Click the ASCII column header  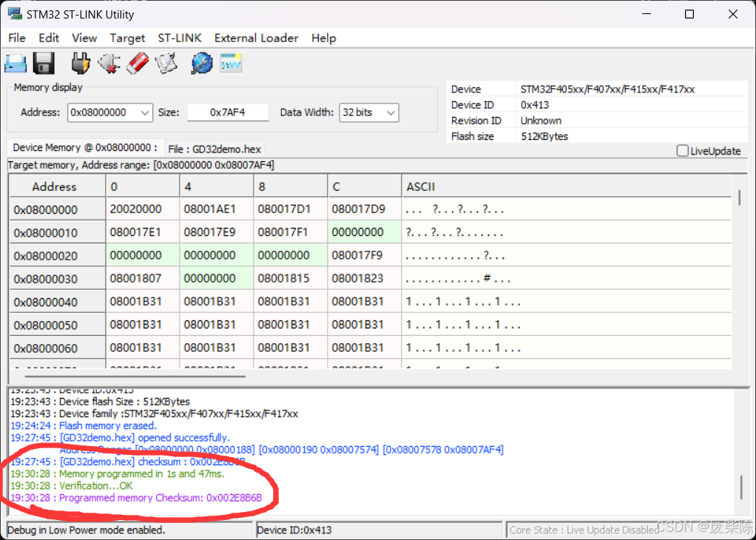tap(567, 186)
